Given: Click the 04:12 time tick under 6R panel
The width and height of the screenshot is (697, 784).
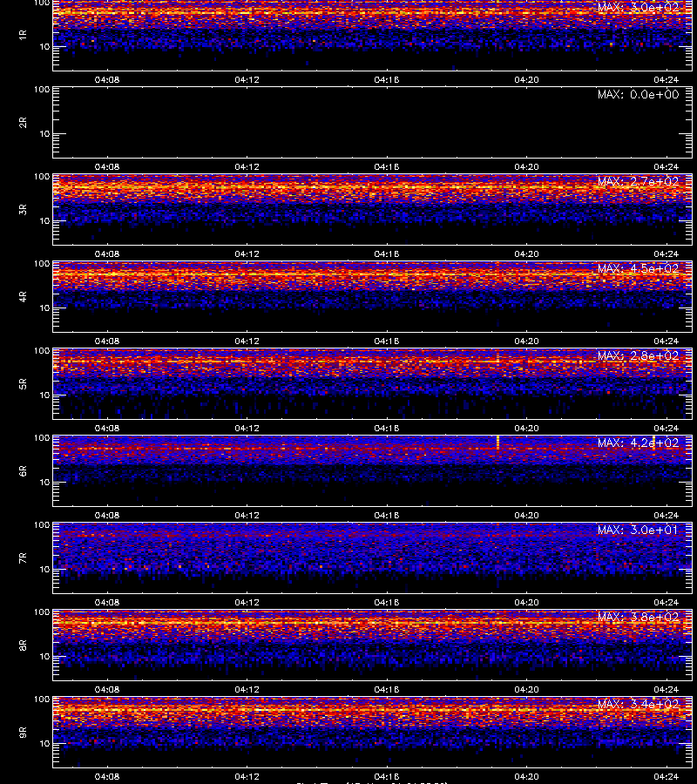Looking at the screenshot, I should (247, 516).
